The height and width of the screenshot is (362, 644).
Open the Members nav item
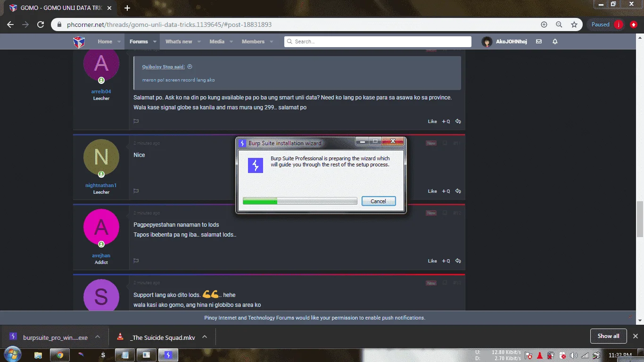tap(253, 41)
